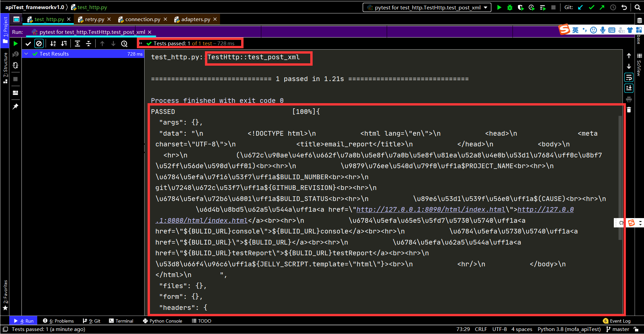
Task: Clear console output with trash icon
Action: click(629, 110)
